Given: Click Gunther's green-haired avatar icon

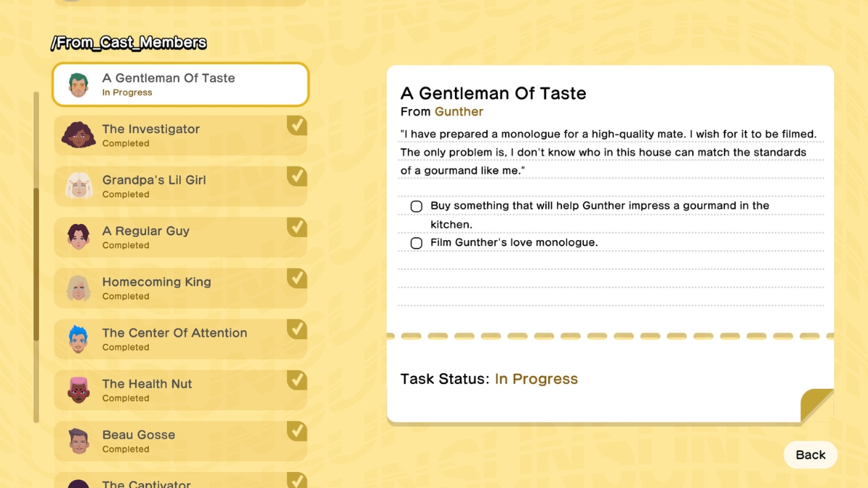Looking at the screenshot, I should pyautogui.click(x=78, y=85).
